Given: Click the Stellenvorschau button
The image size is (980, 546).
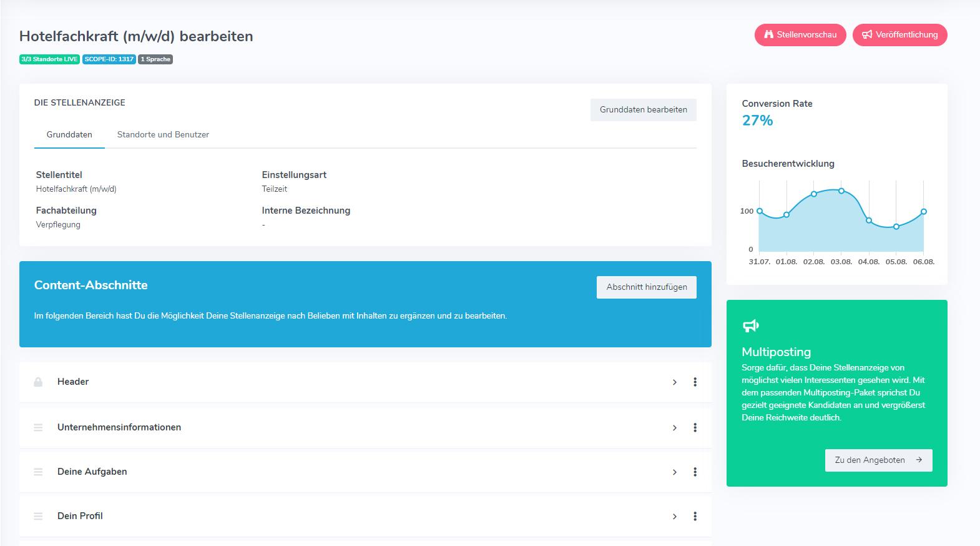Looking at the screenshot, I should click(x=800, y=35).
